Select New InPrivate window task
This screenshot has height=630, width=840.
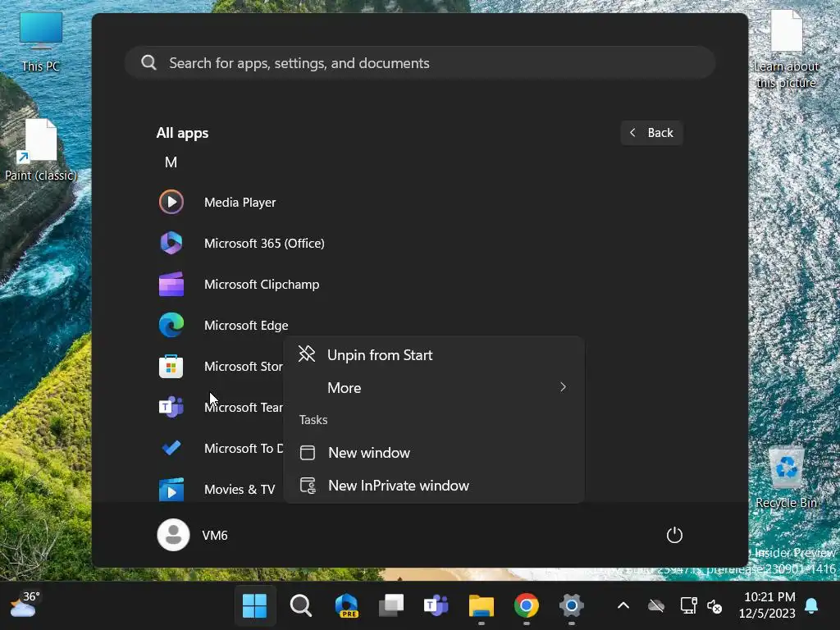pyautogui.click(x=434, y=486)
